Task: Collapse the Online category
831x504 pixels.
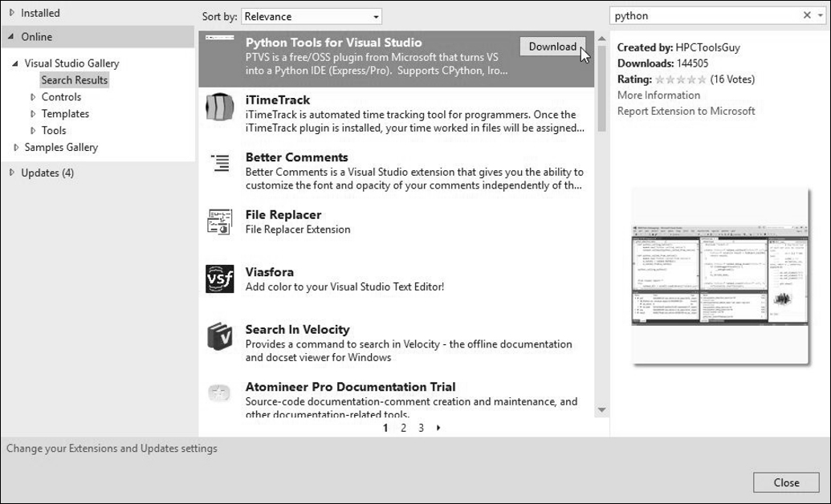Action: pyautogui.click(x=11, y=37)
